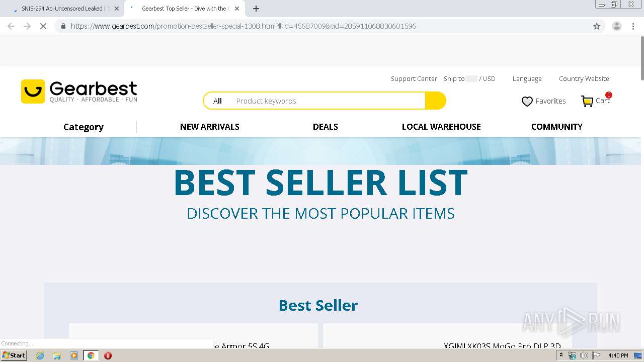Open Windows Start menu
The image size is (644, 362).
click(x=14, y=355)
